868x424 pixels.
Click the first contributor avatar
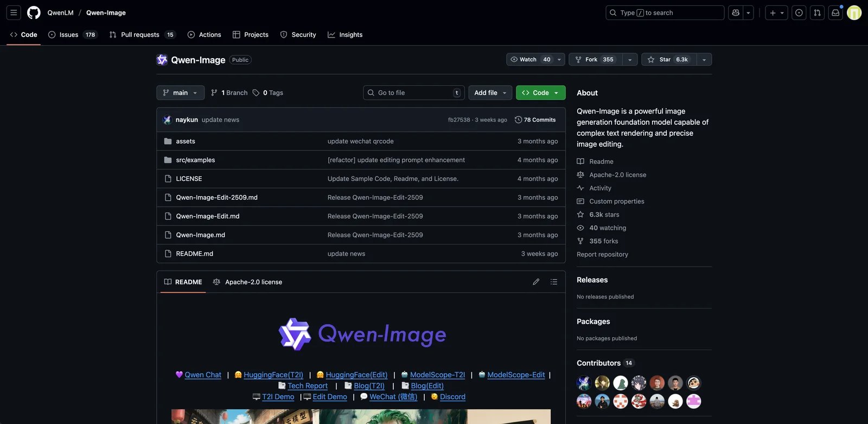(x=584, y=383)
